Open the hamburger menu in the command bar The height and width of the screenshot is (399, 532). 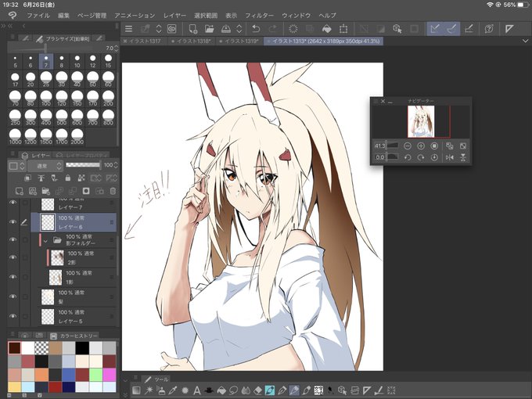coord(128,29)
